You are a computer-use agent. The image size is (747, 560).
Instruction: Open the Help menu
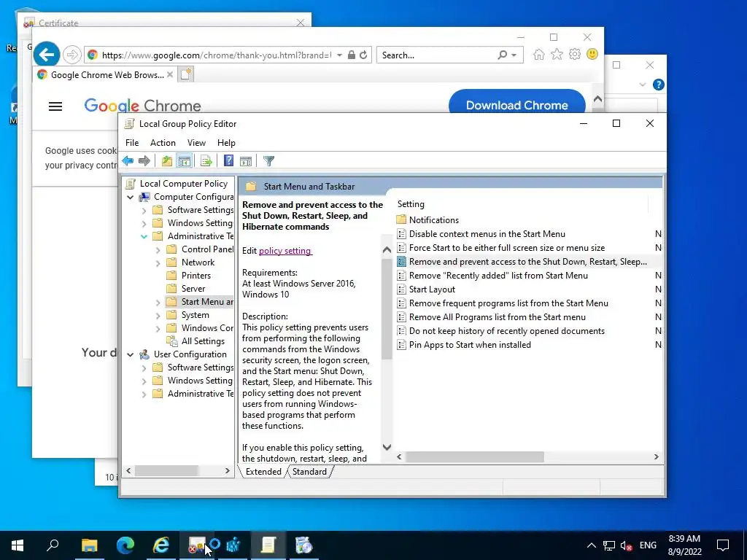point(226,143)
